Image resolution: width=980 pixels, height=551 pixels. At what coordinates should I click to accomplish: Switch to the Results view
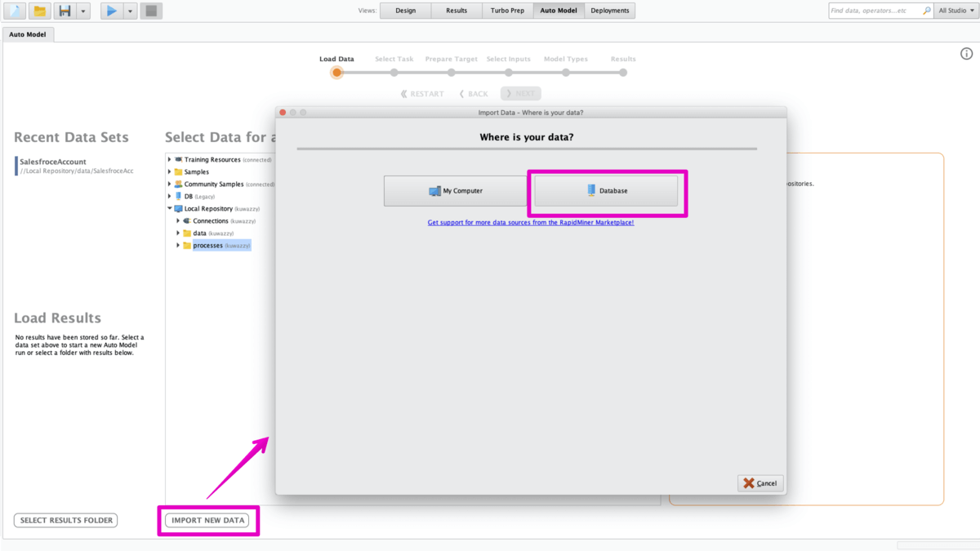[456, 11]
